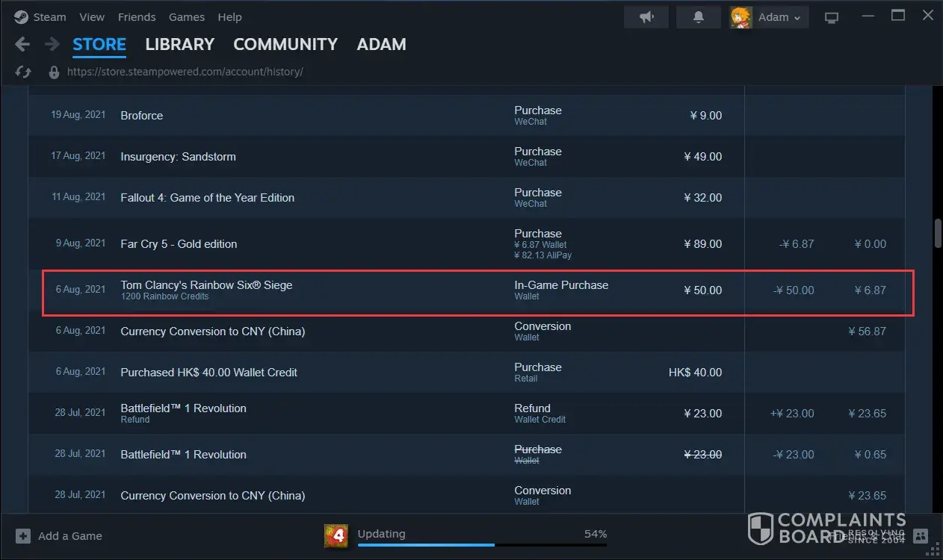Click the Broforce Purchase WeChat type
The height and width of the screenshot is (560, 943).
pos(538,116)
